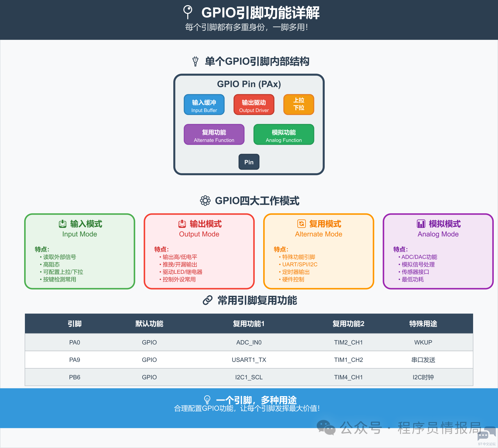Click the plug icon near 单个GPIO引脚内部结构
Viewport: 498px width, 448px height.
195,61
